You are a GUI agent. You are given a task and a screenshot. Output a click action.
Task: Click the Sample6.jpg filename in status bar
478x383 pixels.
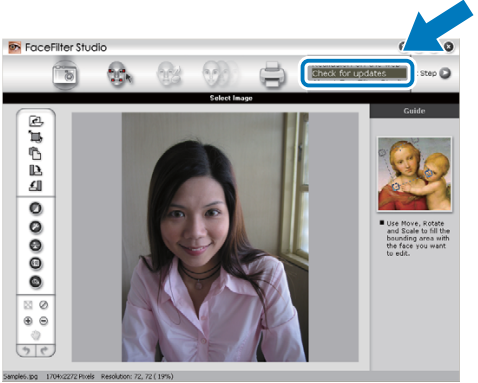point(20,376)
